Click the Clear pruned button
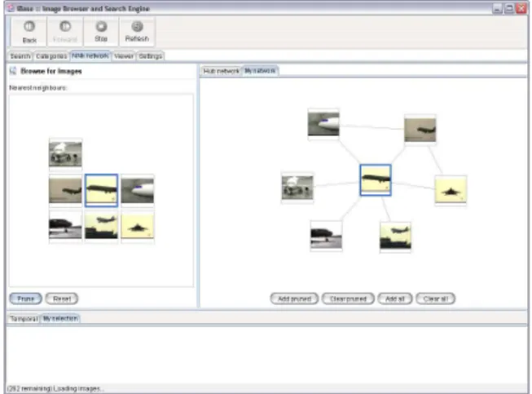Image resolution: width=532 pixels, height=394 pixels. click(x=348, y=299)
